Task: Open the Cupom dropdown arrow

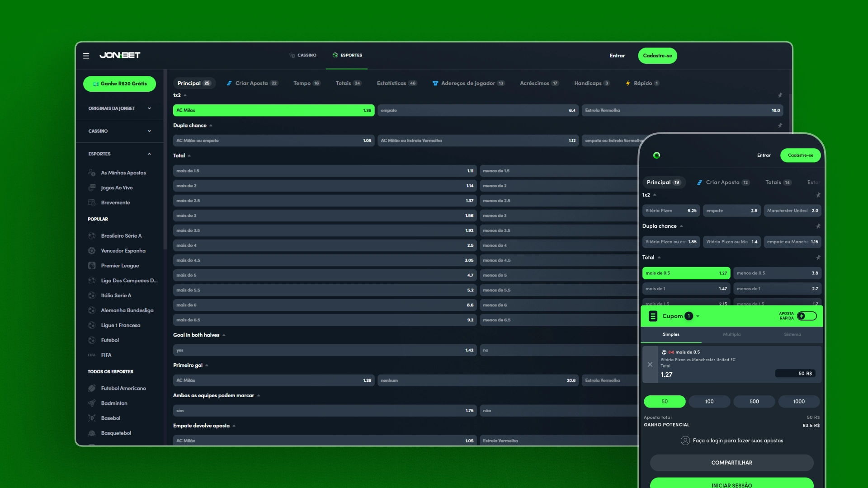Action: click(x=698, y=316)
